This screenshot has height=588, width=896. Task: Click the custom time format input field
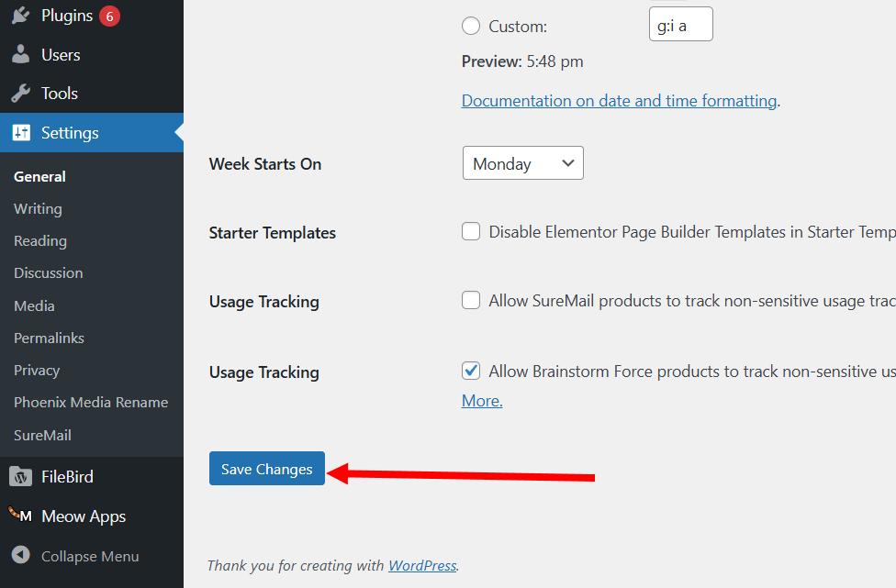[x=680, y=24]
